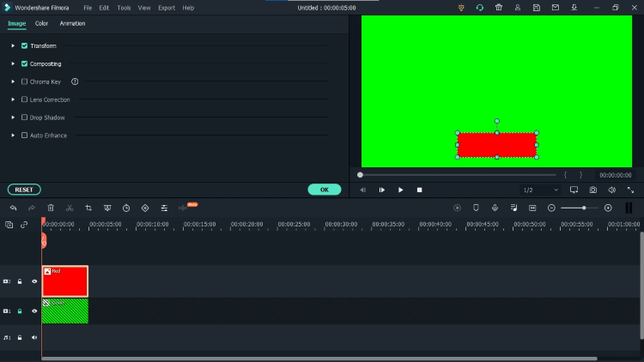Click the Render preview icon
Viewport: 644px width, 362px height.
click(457, 208)
